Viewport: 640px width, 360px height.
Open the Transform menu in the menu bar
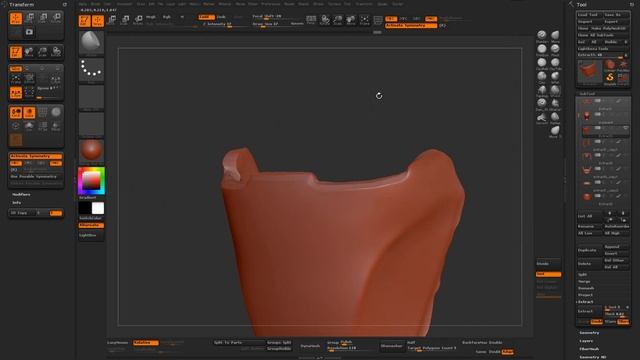[364, 4]
